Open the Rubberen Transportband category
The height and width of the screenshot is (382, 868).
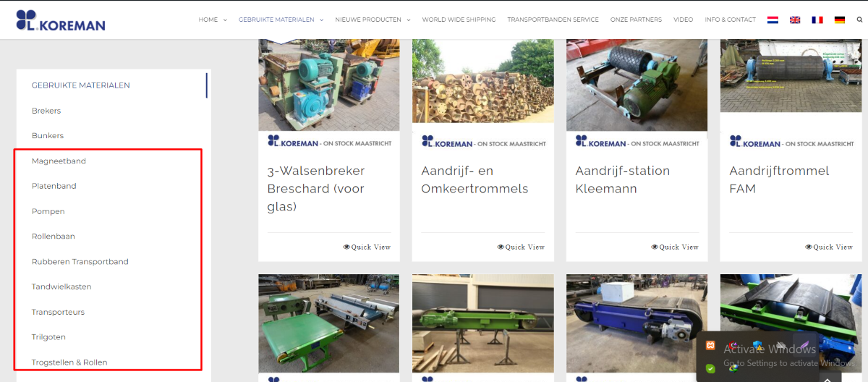[80, 261]
